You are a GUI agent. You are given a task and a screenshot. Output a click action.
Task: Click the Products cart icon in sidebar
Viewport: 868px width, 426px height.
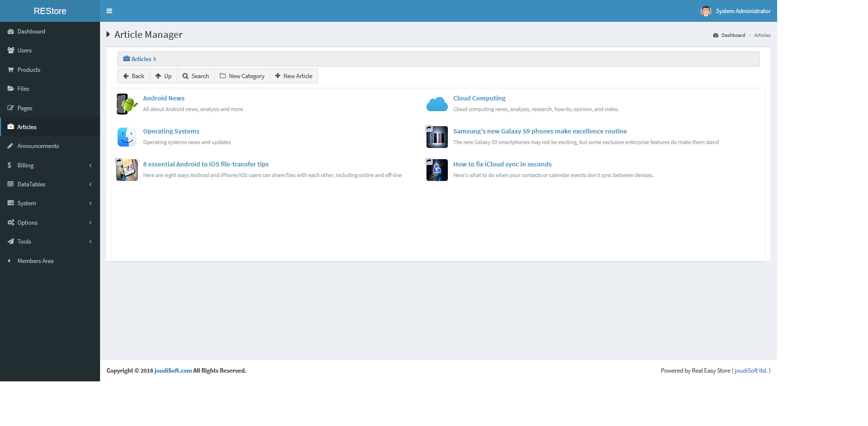click(x=11, y=70)
